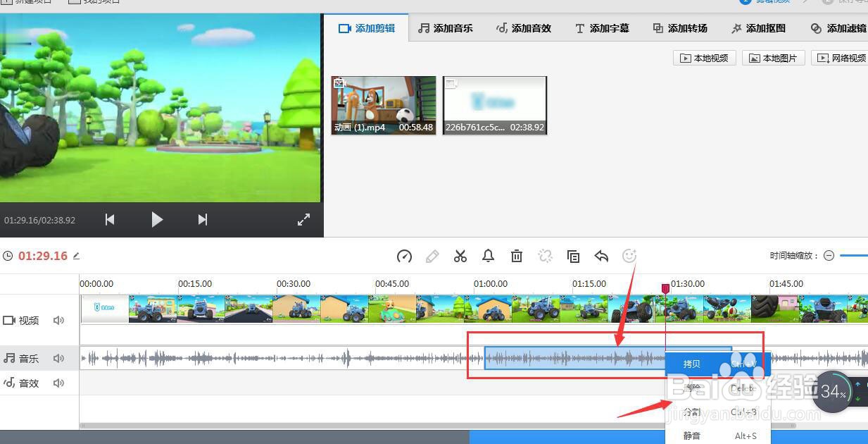
Task: Copy the clip using the duplicate icon
Action: click(x=573, y=257)
